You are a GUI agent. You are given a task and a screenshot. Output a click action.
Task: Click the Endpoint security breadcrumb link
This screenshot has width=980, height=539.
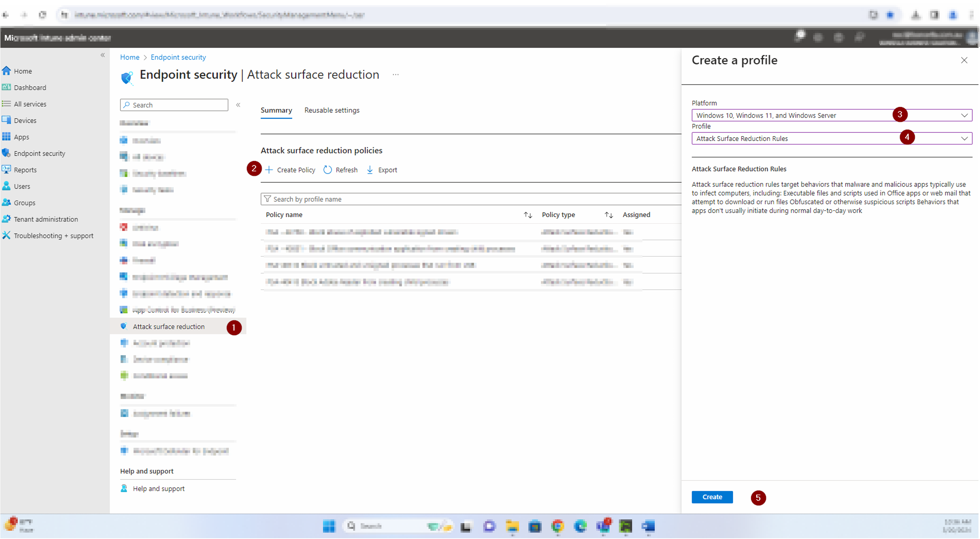tap(178, 57)
